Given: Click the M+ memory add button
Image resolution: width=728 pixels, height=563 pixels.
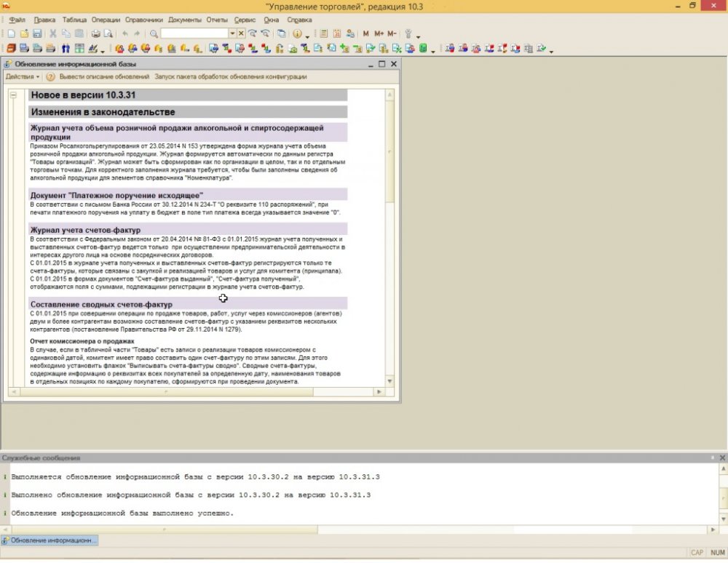Looking at the screenshot, I should click(379, 33).
